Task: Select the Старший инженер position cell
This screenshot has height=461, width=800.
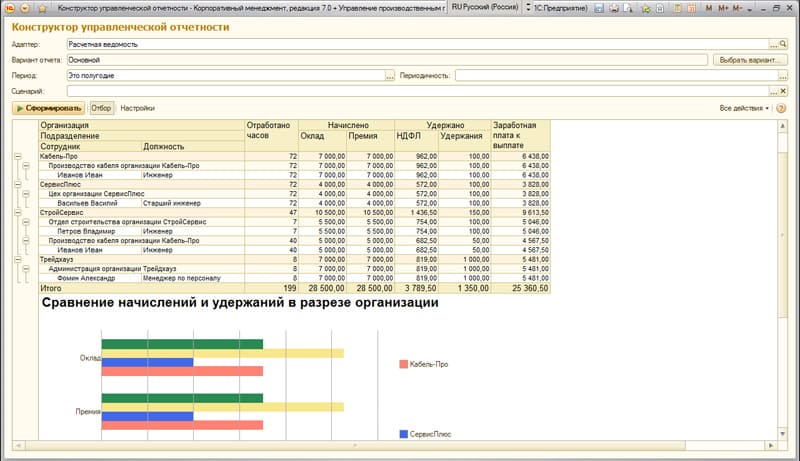Action: pos(193,203)
